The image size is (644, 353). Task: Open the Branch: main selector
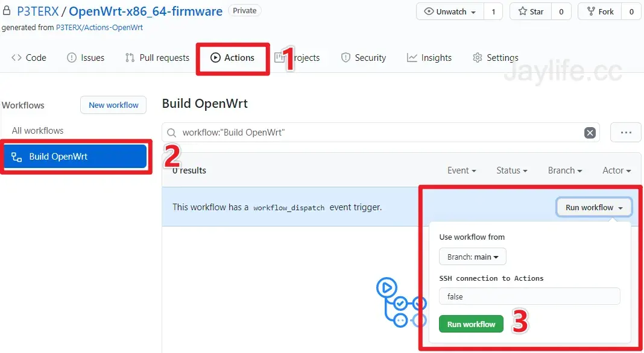[x=472, y=257]
